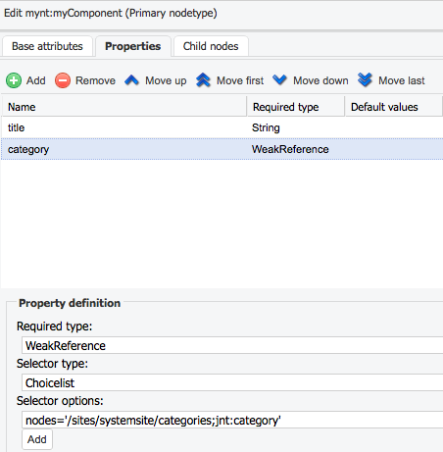Click the Move up arrow icon

coord(132,80)
